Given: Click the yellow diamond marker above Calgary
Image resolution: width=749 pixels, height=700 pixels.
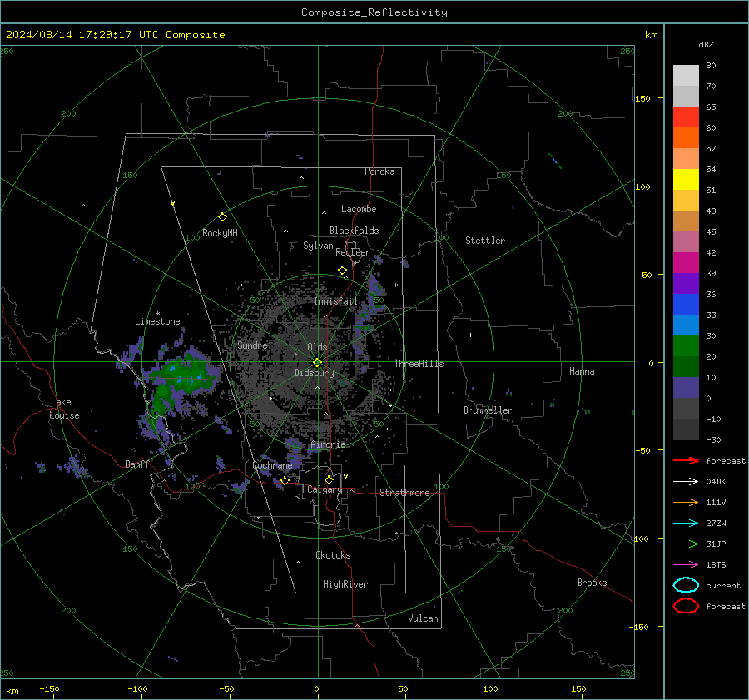Looking at the screenshot, I should [x=329, y=479].
